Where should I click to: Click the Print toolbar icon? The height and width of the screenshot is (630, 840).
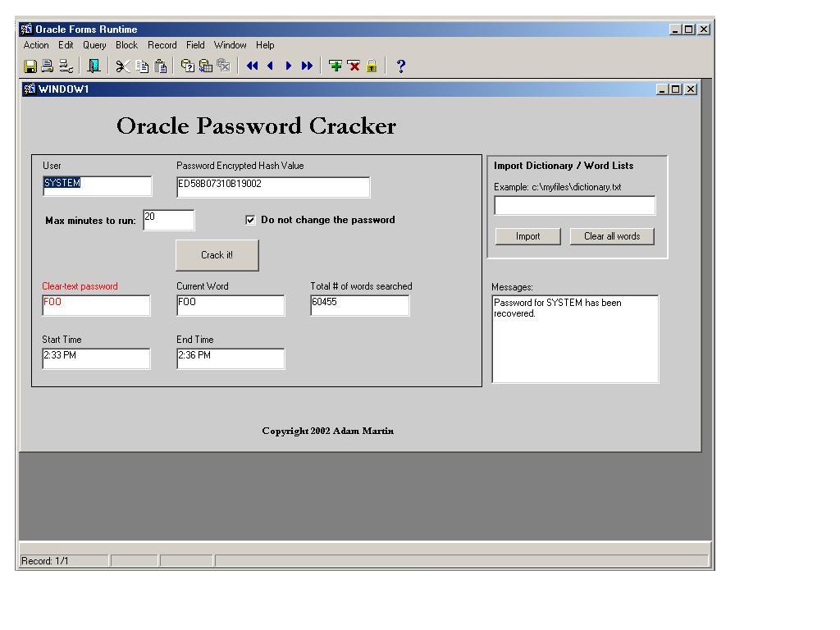(x=48, y=66)
